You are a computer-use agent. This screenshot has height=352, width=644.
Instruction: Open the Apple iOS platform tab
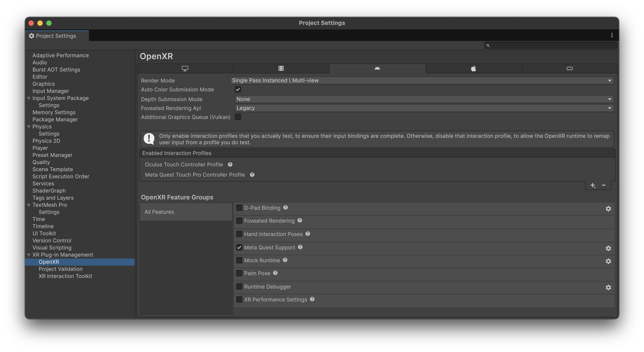click(x=473, y=68)
